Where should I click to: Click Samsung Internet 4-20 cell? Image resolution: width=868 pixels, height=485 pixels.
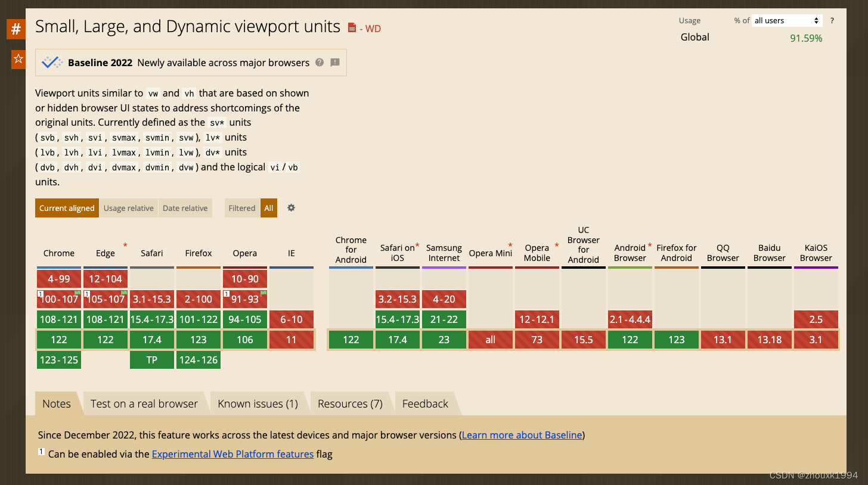[x=444, y=299]
